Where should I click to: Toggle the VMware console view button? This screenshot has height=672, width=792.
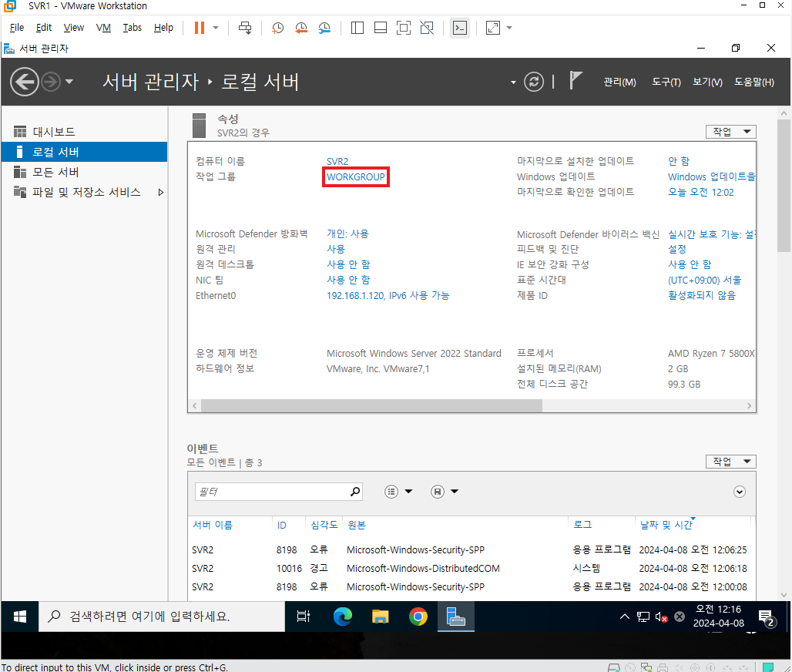pos(460,28)
